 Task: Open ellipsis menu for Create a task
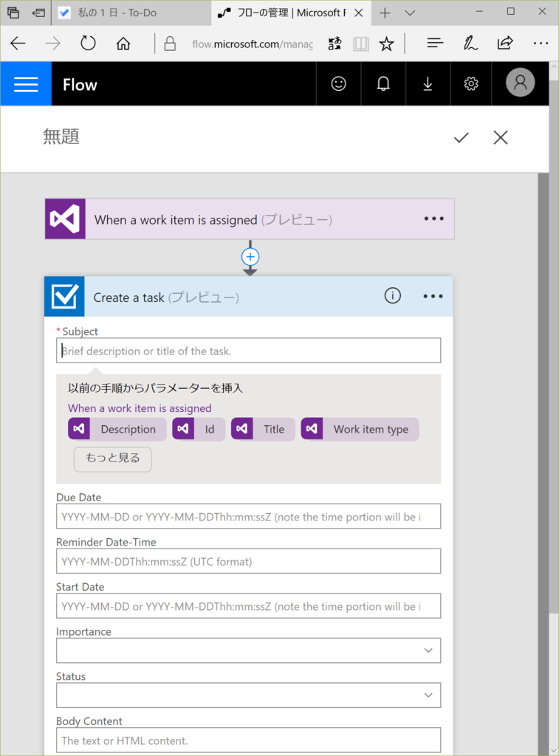[433, 297]
